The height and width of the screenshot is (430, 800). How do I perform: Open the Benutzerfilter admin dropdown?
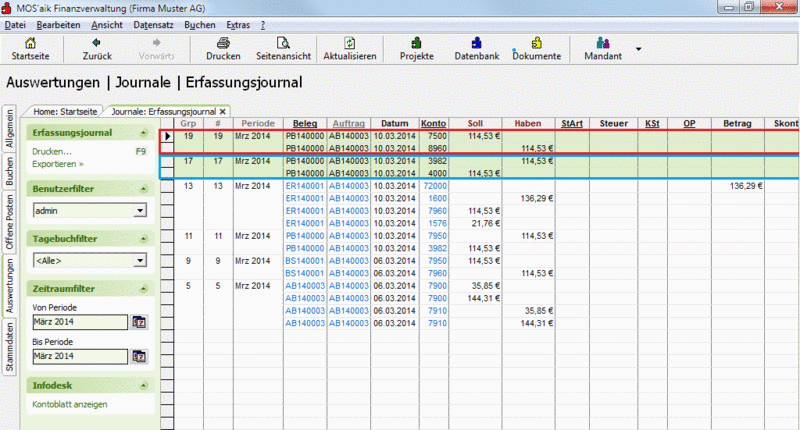(x=140, y=211)
